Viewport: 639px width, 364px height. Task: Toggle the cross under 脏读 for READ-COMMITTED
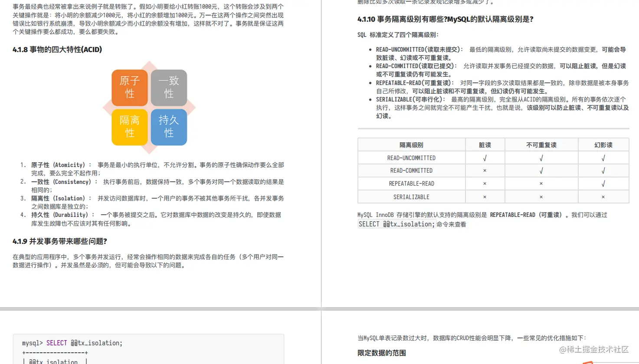coord(485,170)
